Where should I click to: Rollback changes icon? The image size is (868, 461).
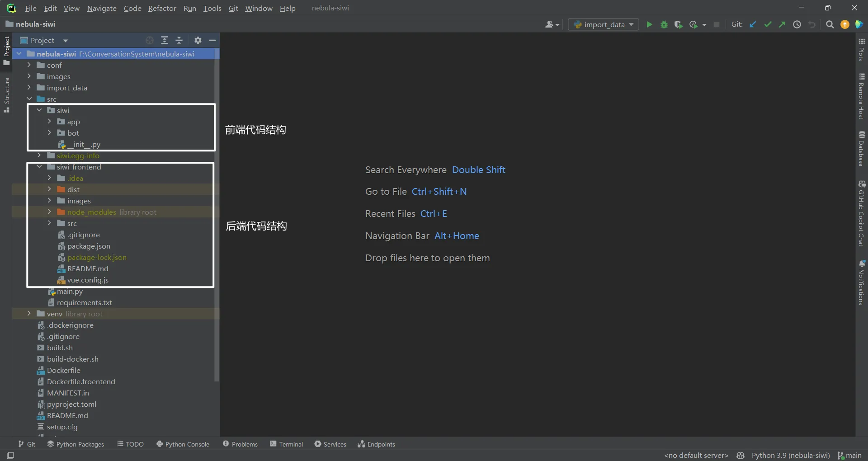tap(812, 24)
